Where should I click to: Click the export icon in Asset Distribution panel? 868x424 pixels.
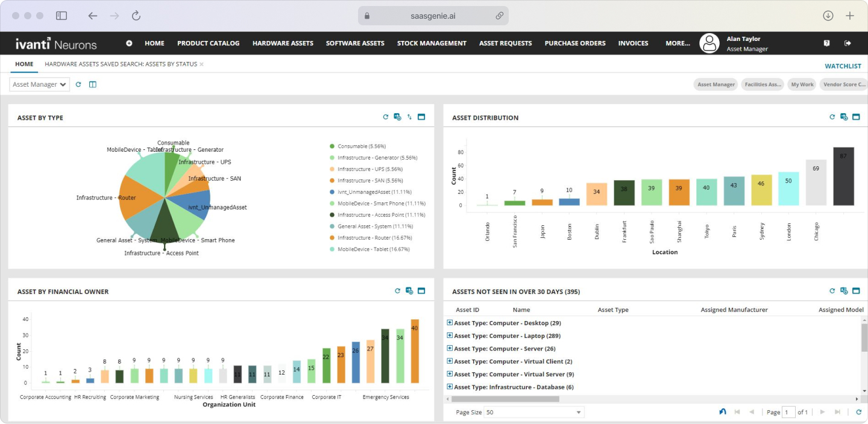tap(844, 117)
